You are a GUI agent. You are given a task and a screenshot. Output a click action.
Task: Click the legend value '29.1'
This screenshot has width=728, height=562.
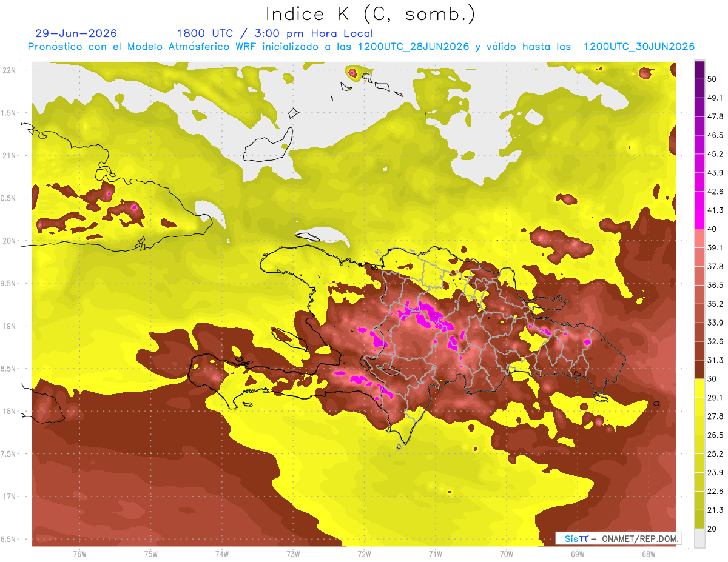715,398
